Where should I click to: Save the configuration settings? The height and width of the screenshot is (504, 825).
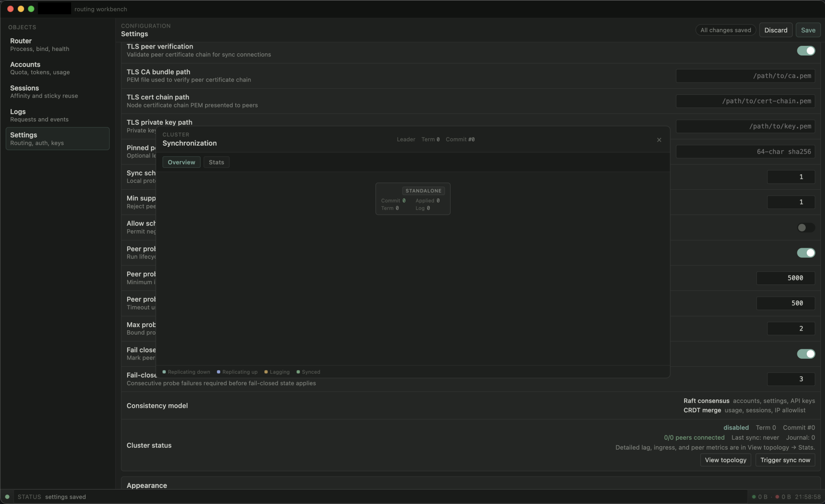tap(808, 30)
